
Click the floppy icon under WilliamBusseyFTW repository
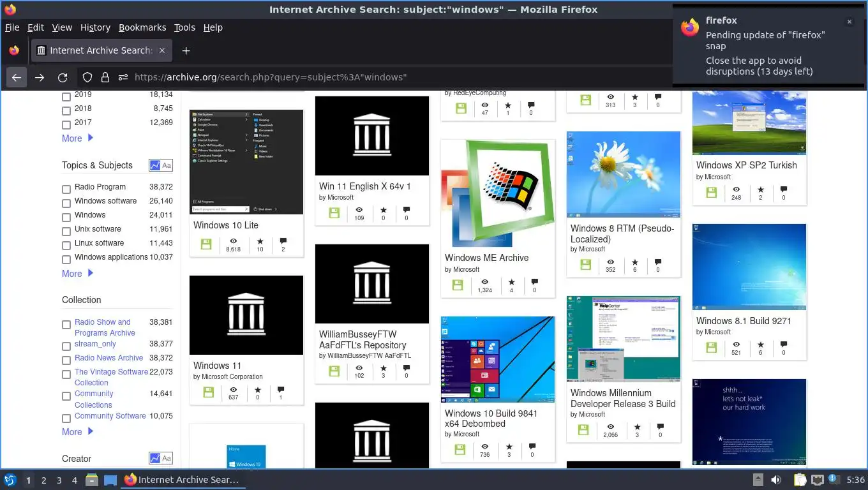(x=334, y=371)
